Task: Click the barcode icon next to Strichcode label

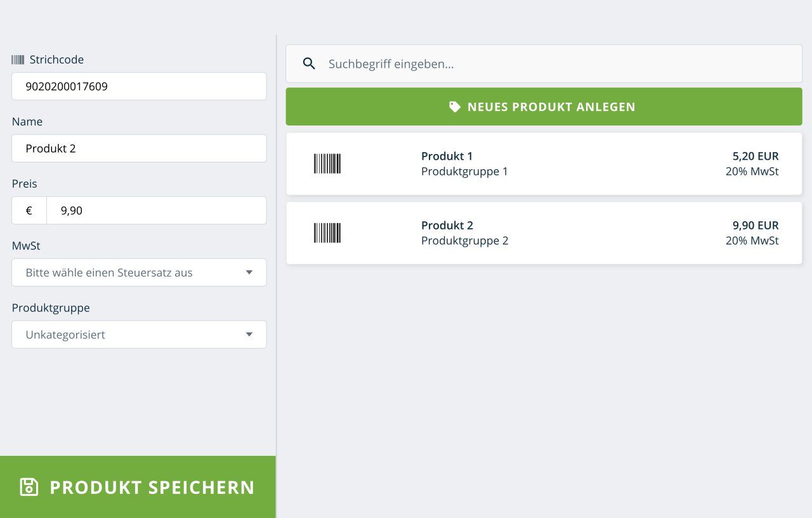Action: coord(18,60)
